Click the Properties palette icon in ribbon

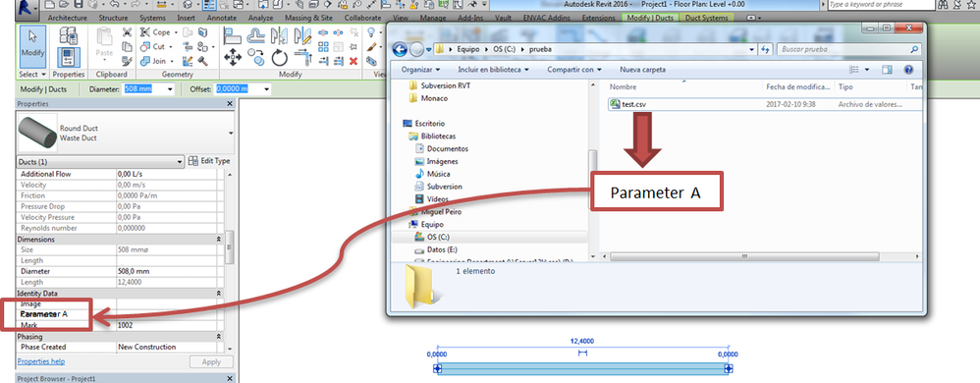(69, 57)
